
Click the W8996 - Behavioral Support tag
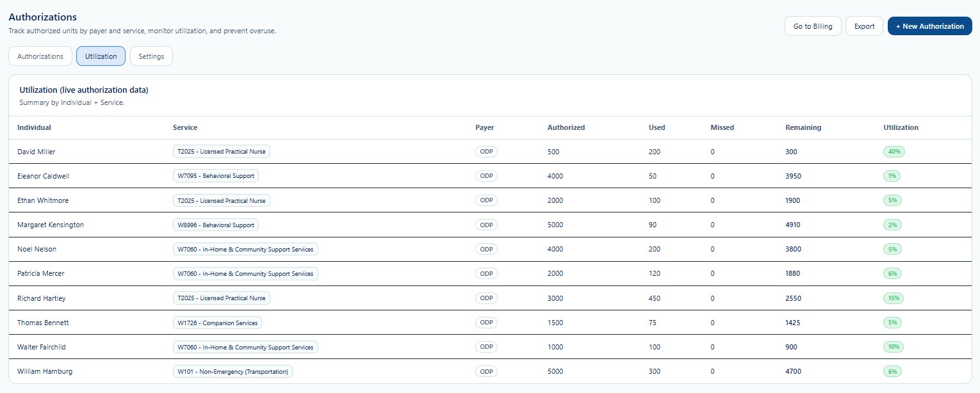click(216, 225)
